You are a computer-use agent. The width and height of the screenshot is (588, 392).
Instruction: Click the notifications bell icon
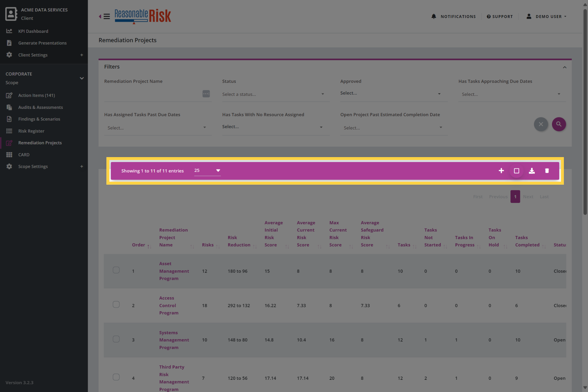434,16
